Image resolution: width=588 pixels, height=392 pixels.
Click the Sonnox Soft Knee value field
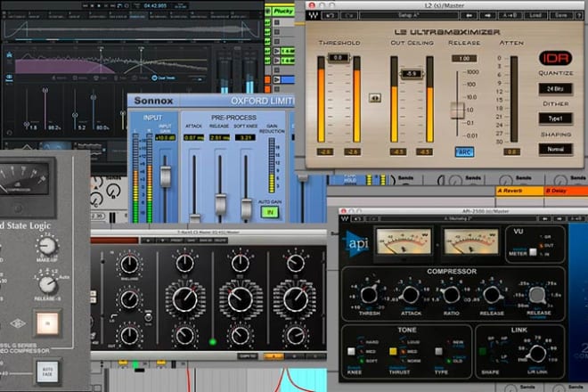pos(245,137)
